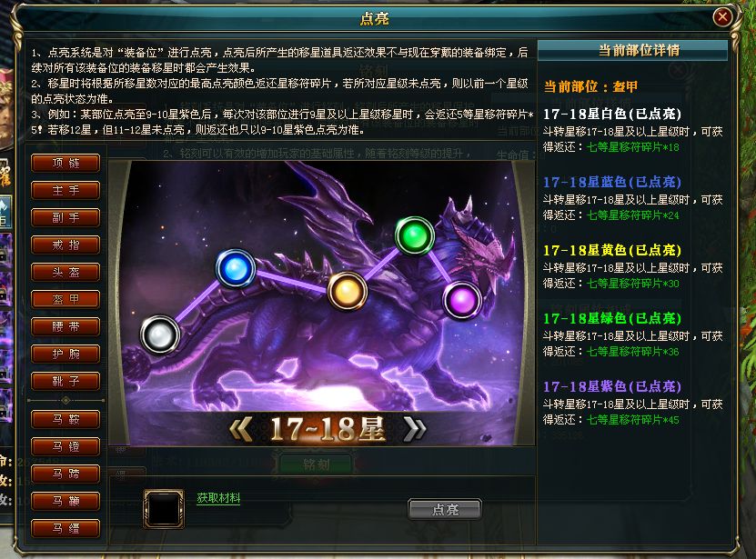Choose the 盔甲 equipment slot
The width and height of the screenshot is (756, 559).
66,299
